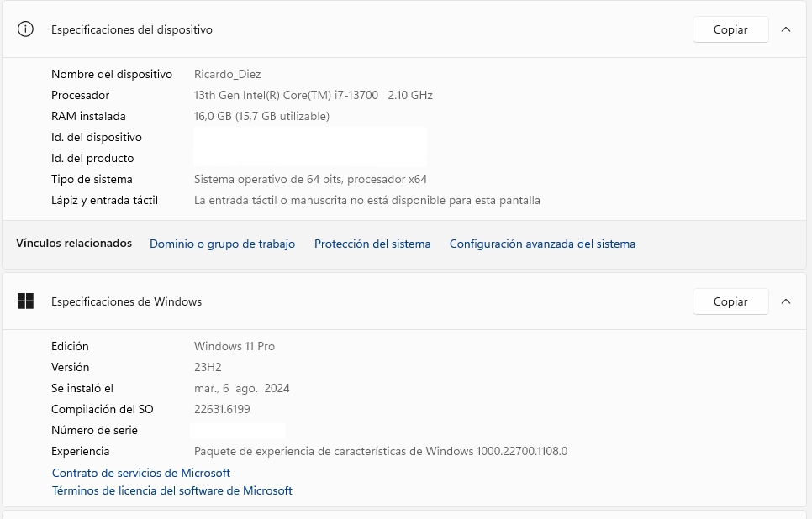Open Protección del sistema link
Image resolution: width=812 pixels, height=519 pixels.
point(372,244)
